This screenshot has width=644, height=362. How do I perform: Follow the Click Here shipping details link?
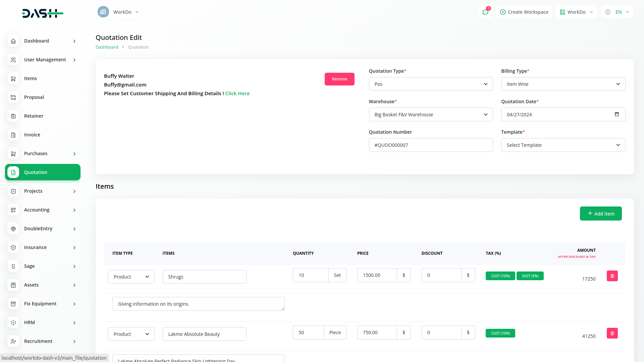point(237,94)
